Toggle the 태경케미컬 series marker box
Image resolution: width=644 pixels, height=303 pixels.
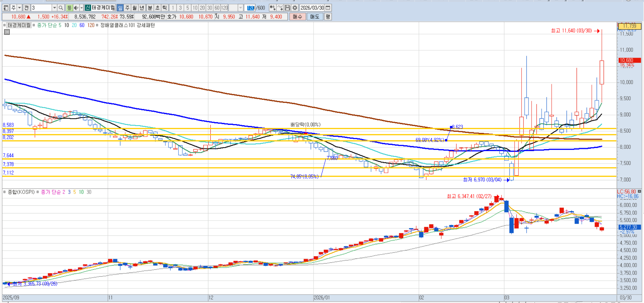click(x=4, y=25)
